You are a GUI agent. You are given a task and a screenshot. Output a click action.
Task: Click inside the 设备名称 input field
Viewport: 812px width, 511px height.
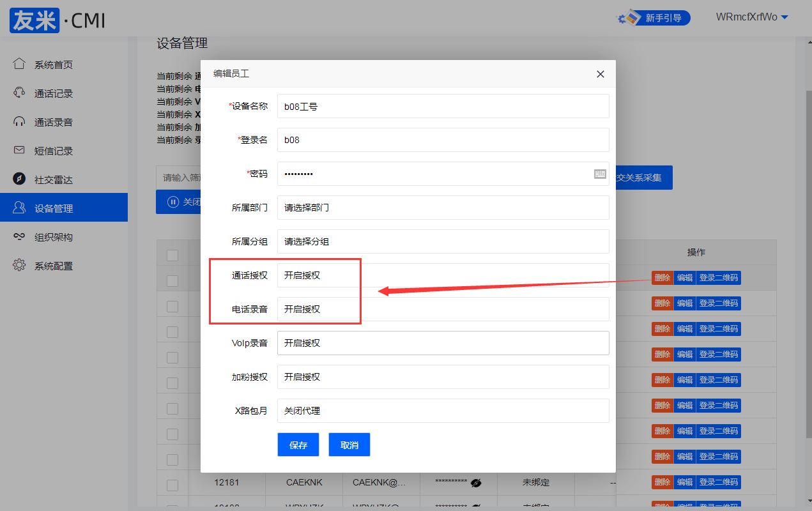(442, 106)
